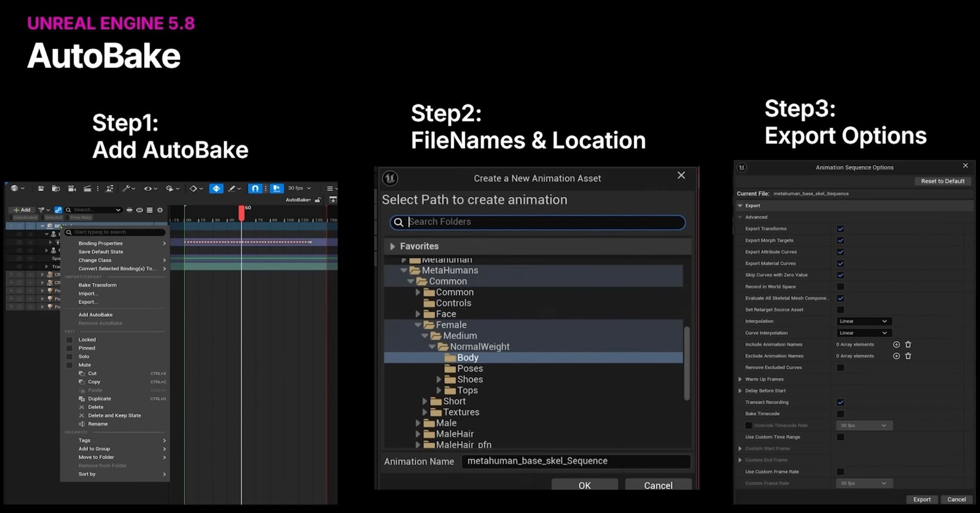Click OK in Create New Animation Asset dialog

[x=584, y=485]
